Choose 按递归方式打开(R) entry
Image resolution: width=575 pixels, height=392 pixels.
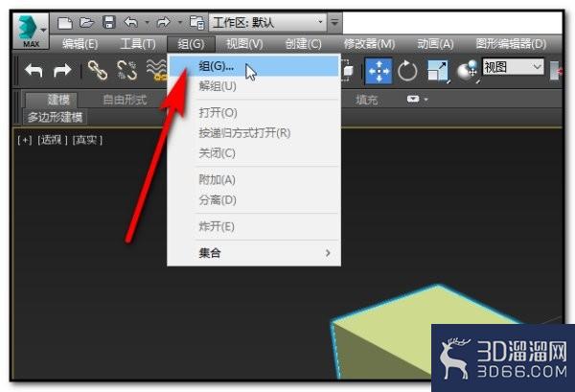(254, 133)
